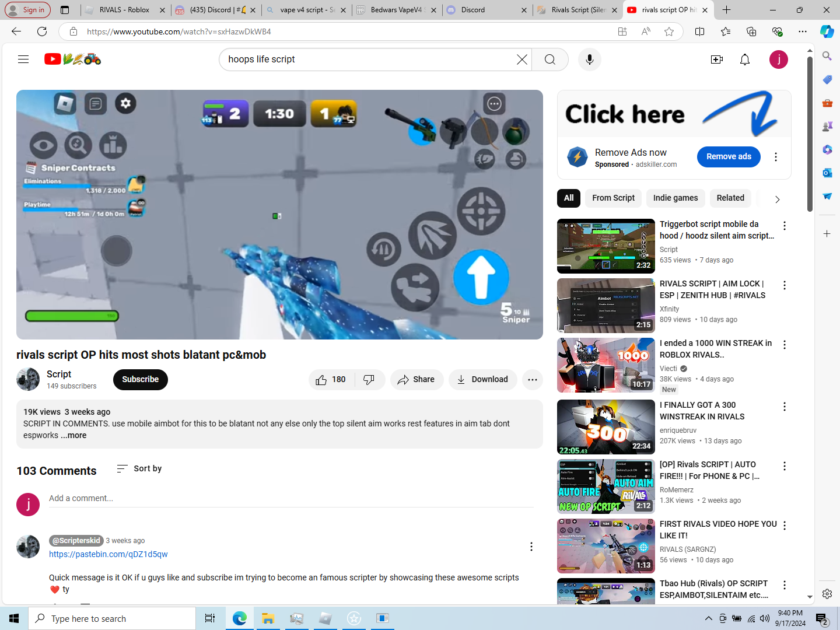
Task: Open the Tab actions menu button
Action: pyautogui.click(x=65, y=10)
